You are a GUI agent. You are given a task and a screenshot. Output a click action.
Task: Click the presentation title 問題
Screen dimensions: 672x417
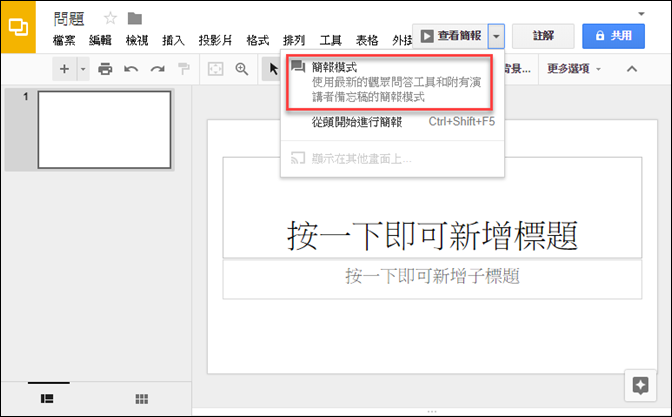coord(69,19)
